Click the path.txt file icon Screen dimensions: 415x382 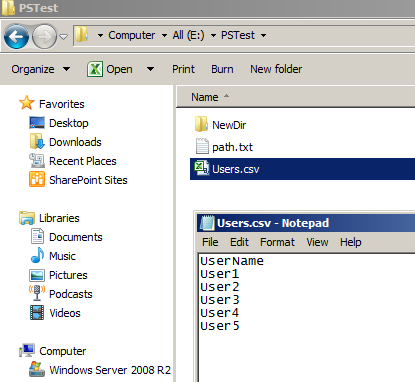click(x=202, y=146)
